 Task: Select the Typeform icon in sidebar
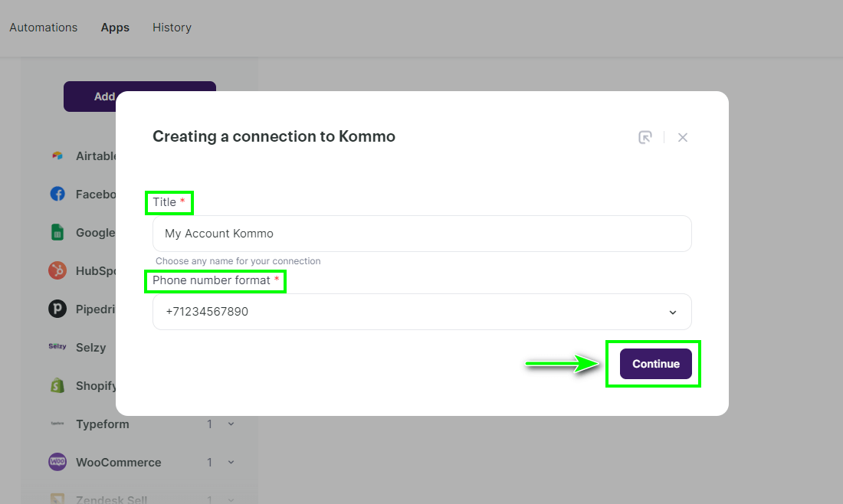[57, 424]
